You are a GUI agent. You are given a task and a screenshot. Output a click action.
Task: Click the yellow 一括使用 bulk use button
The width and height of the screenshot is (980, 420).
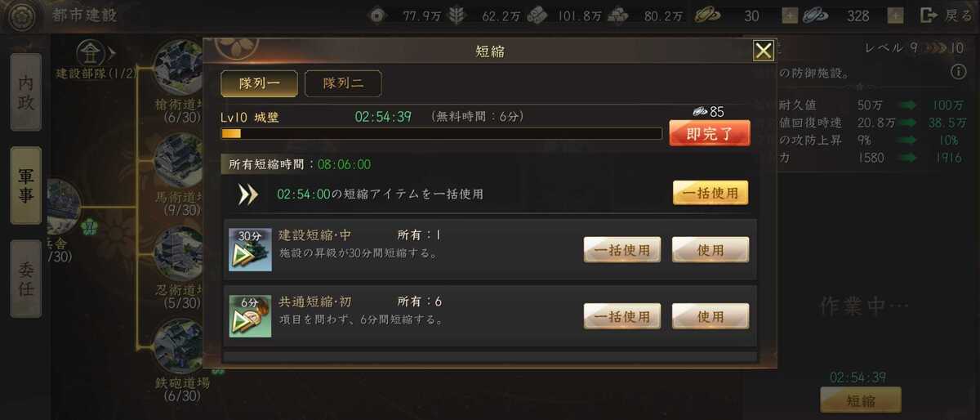tap(710, 193)
